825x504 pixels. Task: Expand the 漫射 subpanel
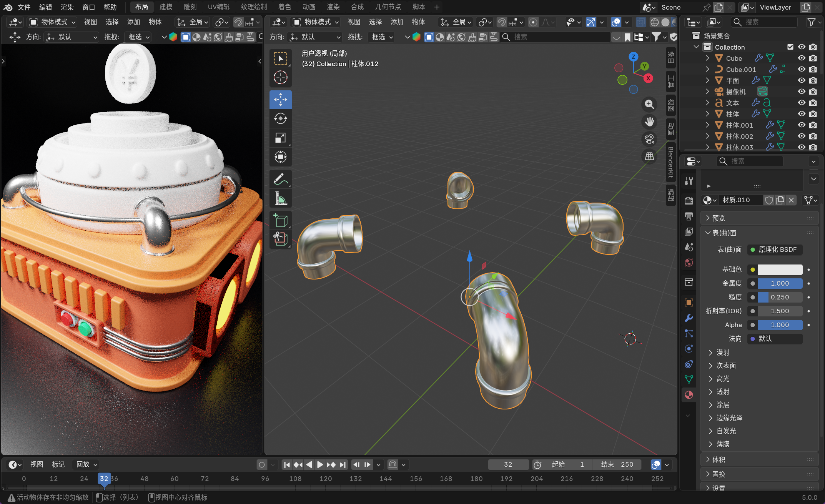coord(723,353)
